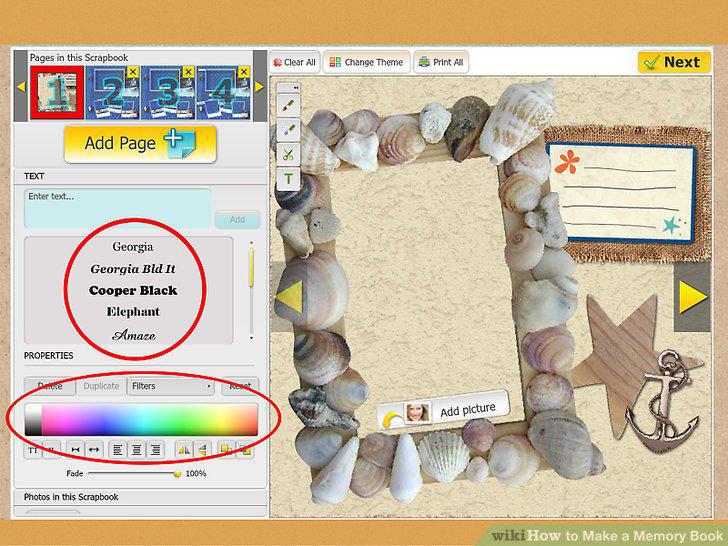Collapse the vertical tool palette with double arrows

point(288,87)
